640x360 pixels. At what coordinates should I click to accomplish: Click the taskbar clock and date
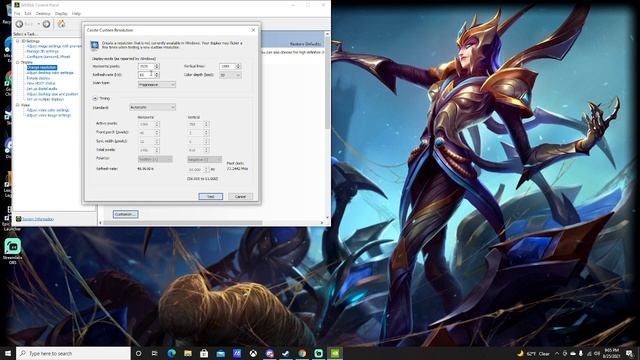(611, 353)
